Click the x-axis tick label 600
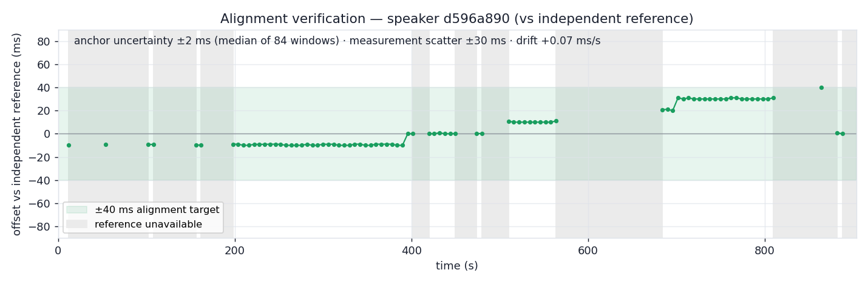This screenshot has height=284, width=868. [588, 250]
